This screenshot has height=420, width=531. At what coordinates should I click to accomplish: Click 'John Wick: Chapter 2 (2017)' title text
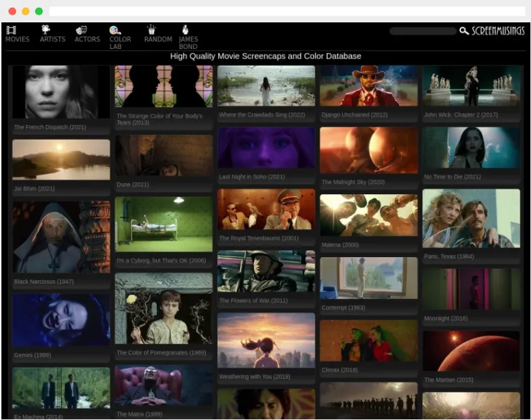tap(461, 115)
